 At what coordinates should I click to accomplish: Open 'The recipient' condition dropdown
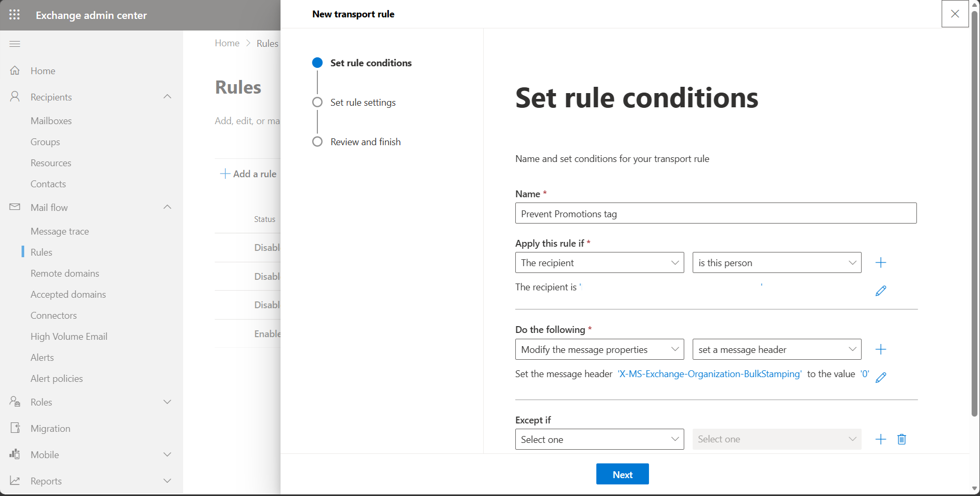pyautogui.click(x=599, y=262)
